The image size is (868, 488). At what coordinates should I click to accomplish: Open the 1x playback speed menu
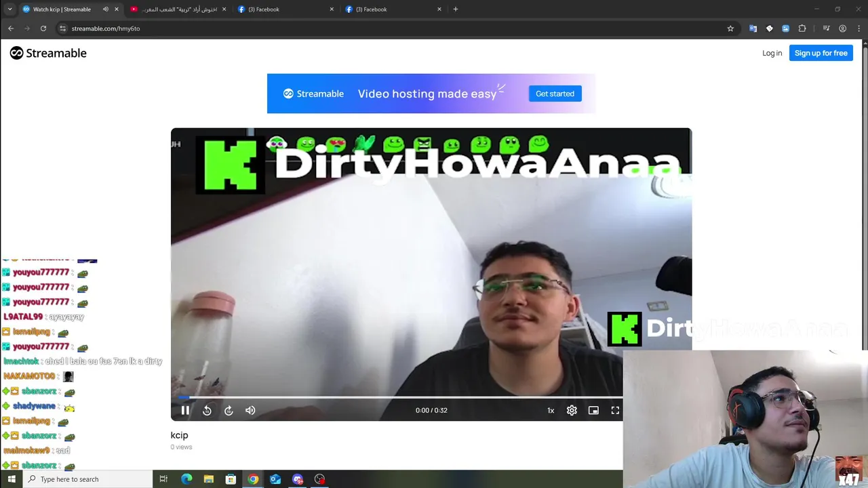(x=551, y=410)
